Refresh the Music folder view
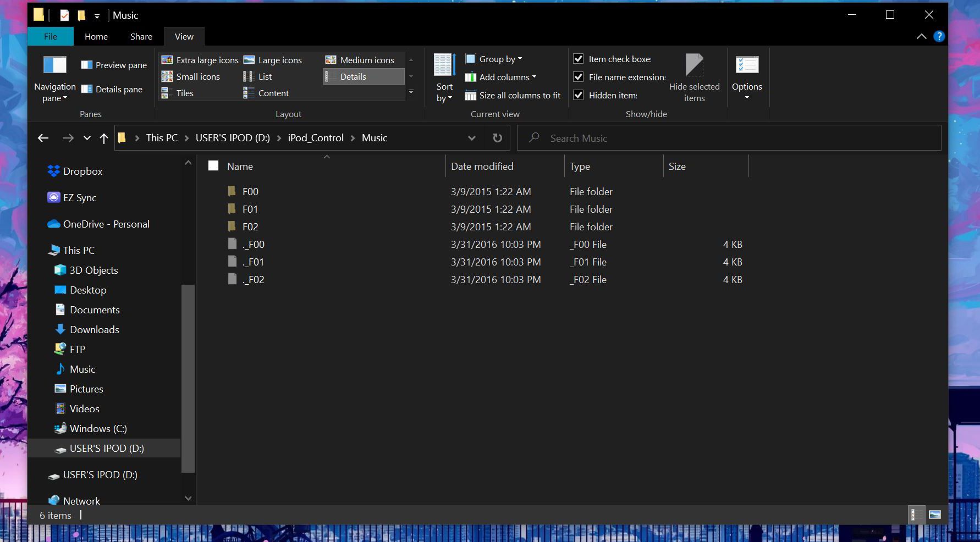The height and width of the screenshot is (542, 980). click(497, 138)
